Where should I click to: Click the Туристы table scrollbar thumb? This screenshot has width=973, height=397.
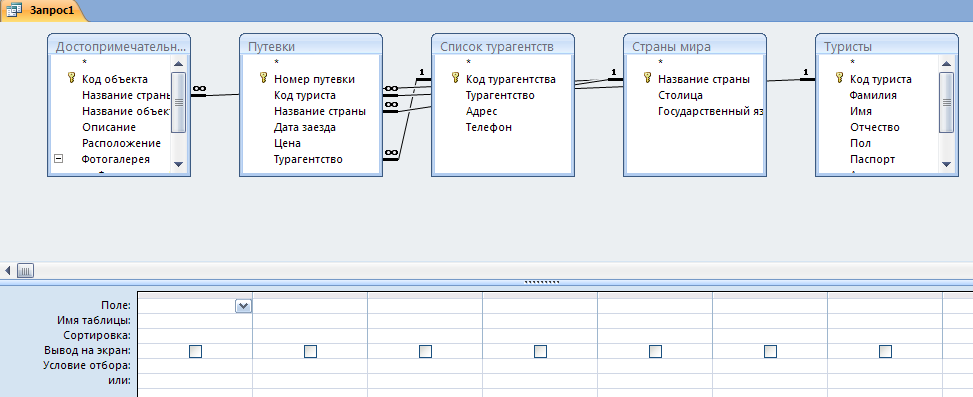point(946,102)
